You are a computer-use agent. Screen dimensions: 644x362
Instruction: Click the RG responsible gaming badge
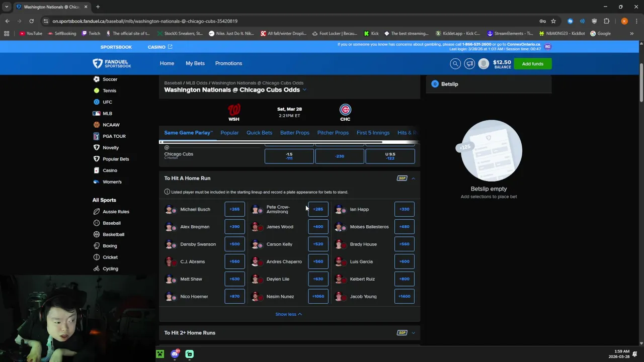(x=548, y=47)
